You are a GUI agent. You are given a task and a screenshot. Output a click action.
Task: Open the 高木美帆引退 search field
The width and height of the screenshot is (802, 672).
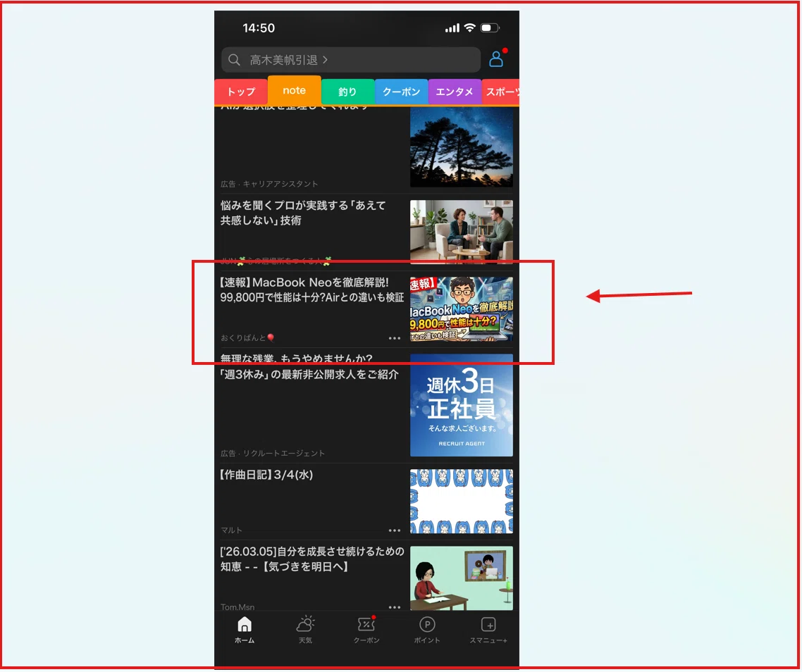tap(351, 60)
